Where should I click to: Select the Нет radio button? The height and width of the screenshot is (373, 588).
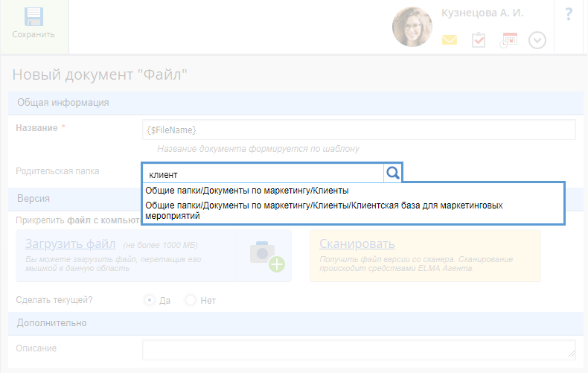tap(191, 300)
